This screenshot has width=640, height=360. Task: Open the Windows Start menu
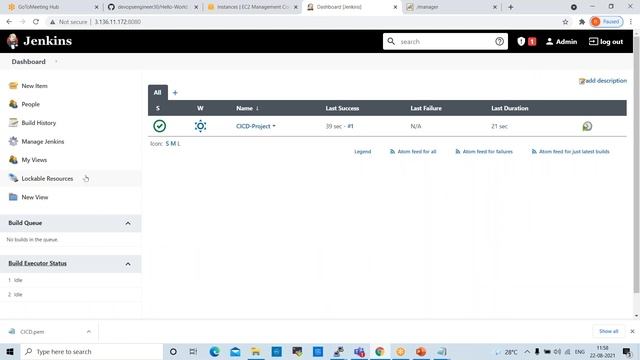click(10, 351)
